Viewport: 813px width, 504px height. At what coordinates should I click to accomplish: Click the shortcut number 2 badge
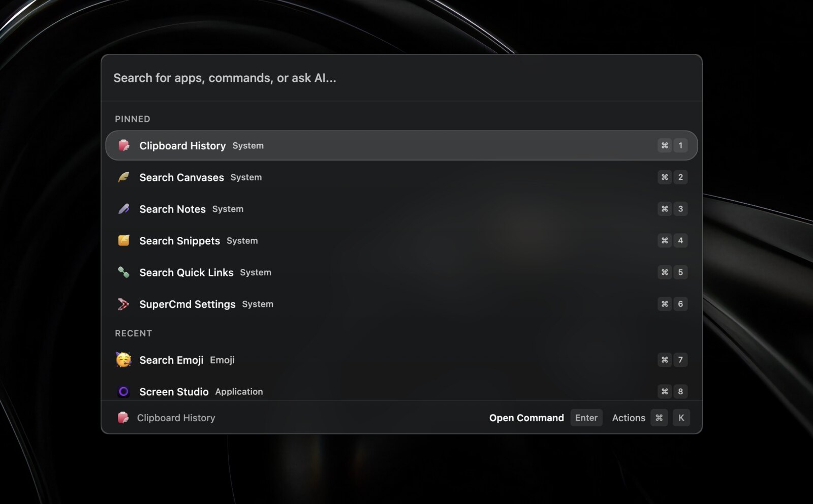click(x=680, y=177)
